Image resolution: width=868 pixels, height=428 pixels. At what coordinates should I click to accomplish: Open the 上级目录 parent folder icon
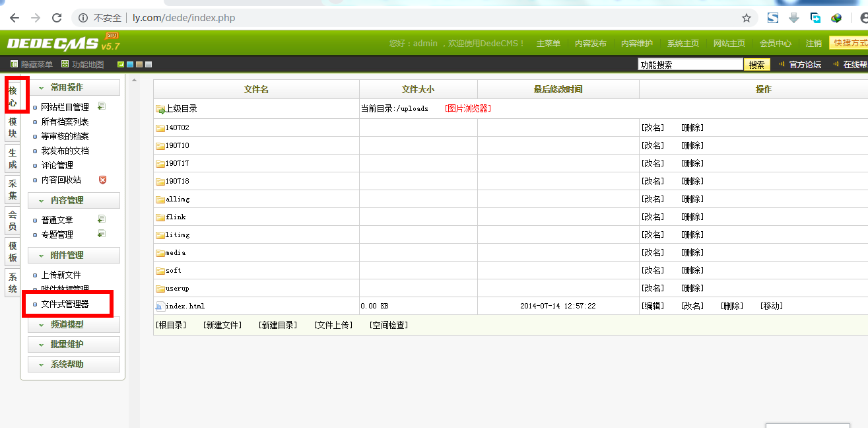tap(160, 109)
